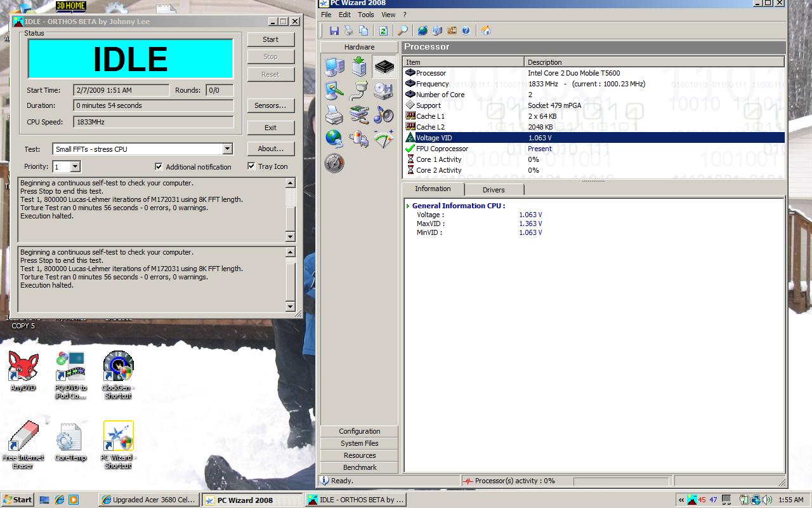Image resolution: width=812 pixels, height=508 pixels.
Task: Open the Power State battery plug icon
Action: [x=359, y=139]
